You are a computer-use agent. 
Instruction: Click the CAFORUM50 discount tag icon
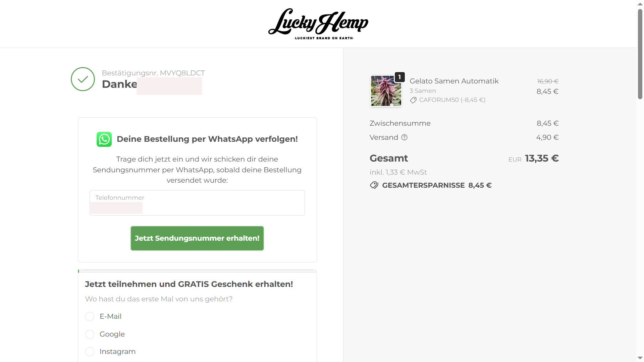(413, 100)
